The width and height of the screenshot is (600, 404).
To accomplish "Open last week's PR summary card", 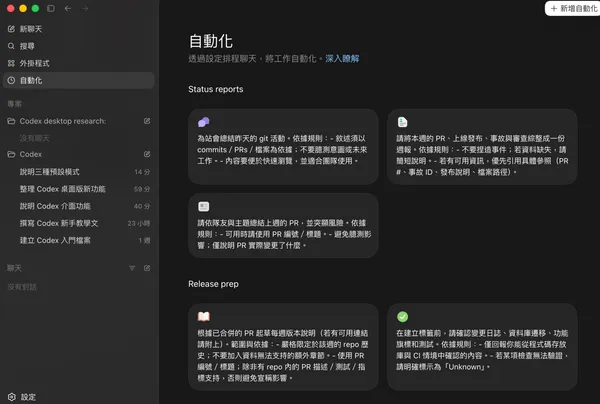I will [283, 225].
